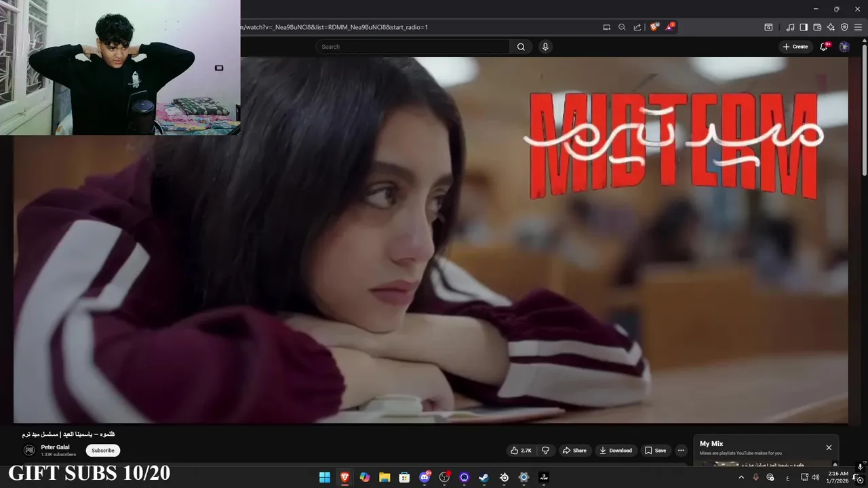
Task: Click the share page icon in address bar
Action: 637,27
